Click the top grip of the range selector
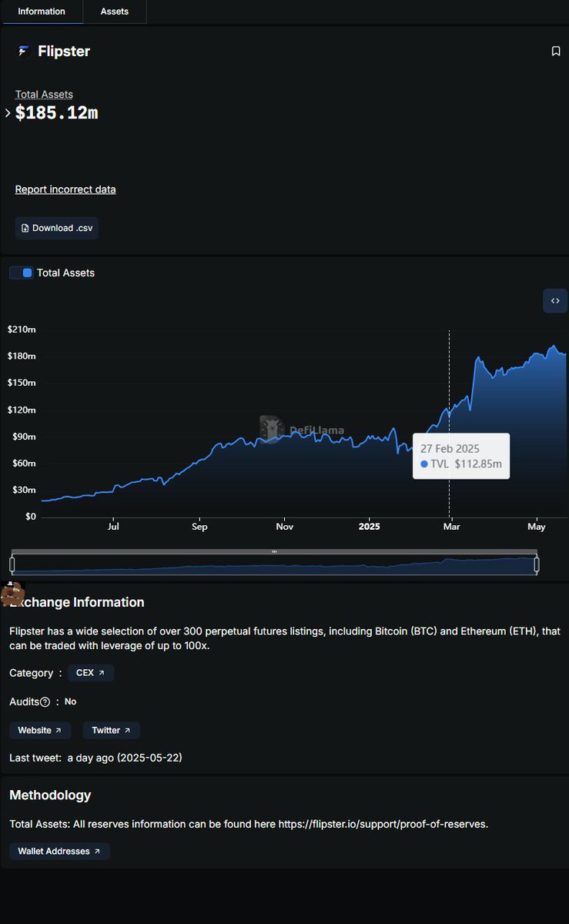The height and width of the screenshot is (924, 569). [274, 551]
